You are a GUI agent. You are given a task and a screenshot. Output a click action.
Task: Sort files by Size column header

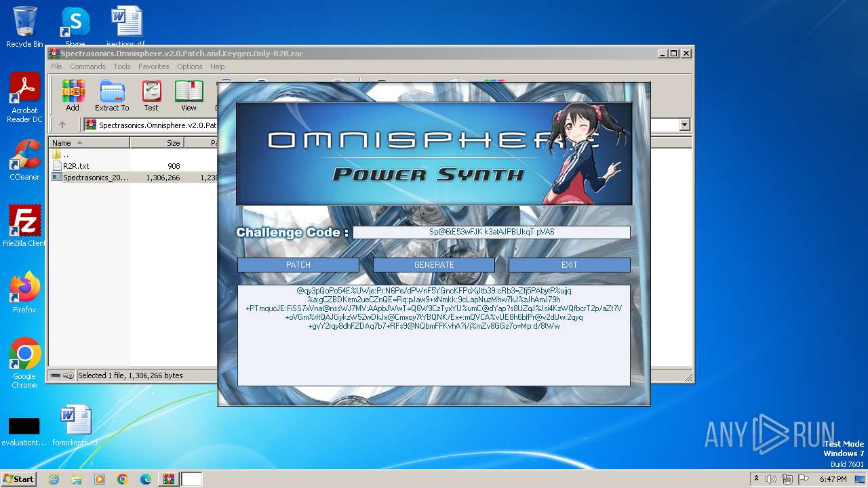(157, 143)
